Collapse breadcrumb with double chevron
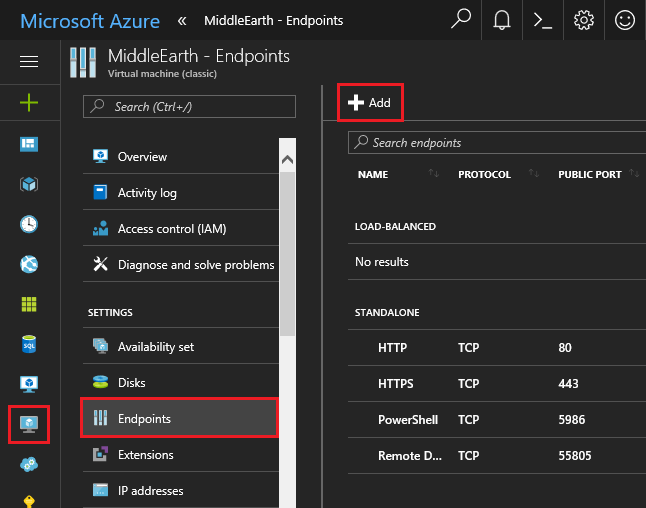646x508 pixels. [182, 21]
